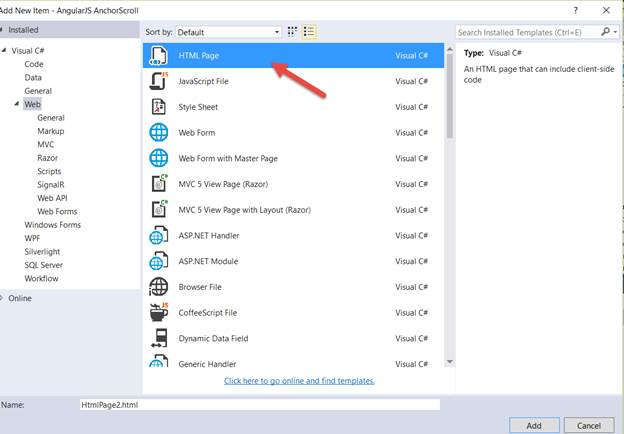The height and width of the screenshot is (434, 624).
Task: Select the HTML Page template icon
Action: pos(158,56)
